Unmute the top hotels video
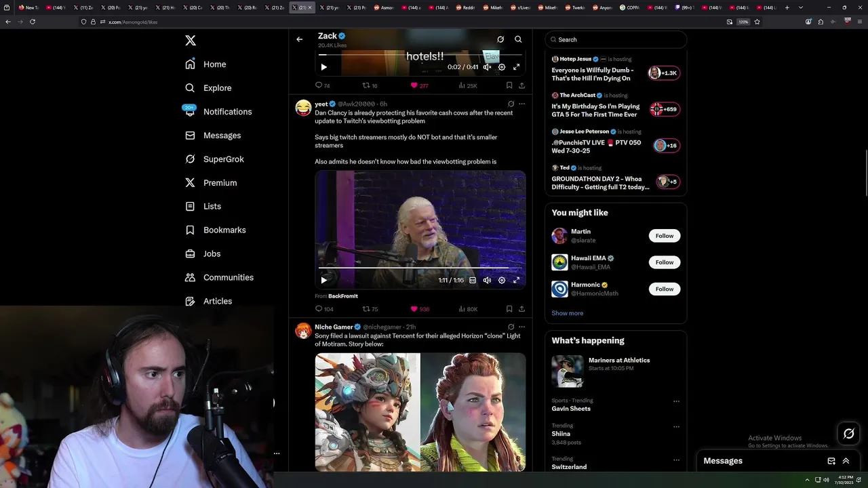The image size is (868, 488). click(487, 67)
